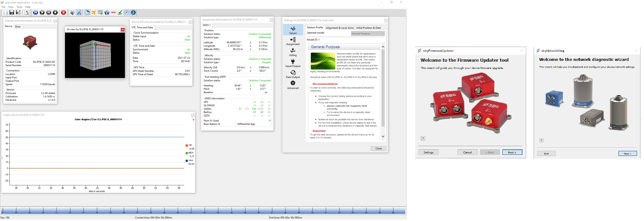This screenshot has height=221, width=644.
Task: Open the Data Output settings category
Action: pyautogui.click(x=293, y=74)
